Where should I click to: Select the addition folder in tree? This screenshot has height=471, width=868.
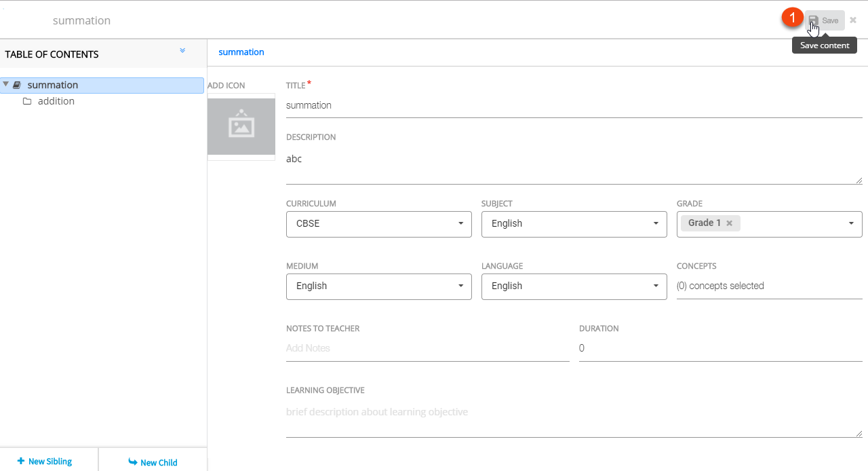[56, 101]
